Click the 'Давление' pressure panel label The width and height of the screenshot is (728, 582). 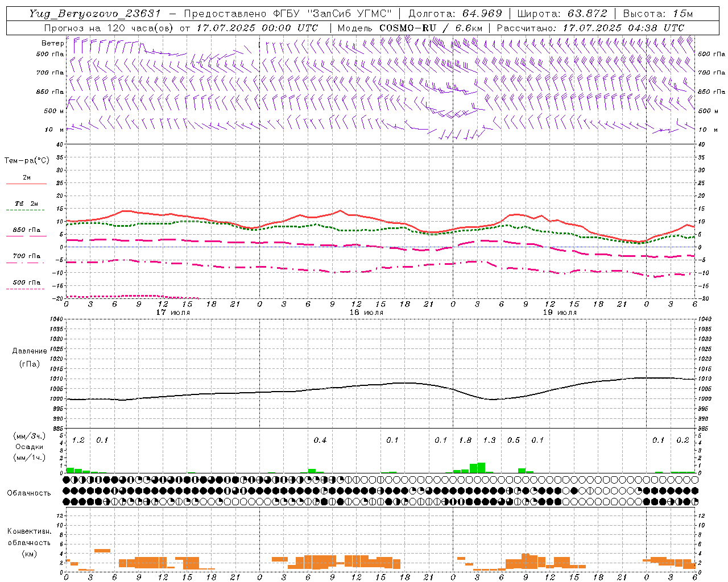tap(30, 351)
